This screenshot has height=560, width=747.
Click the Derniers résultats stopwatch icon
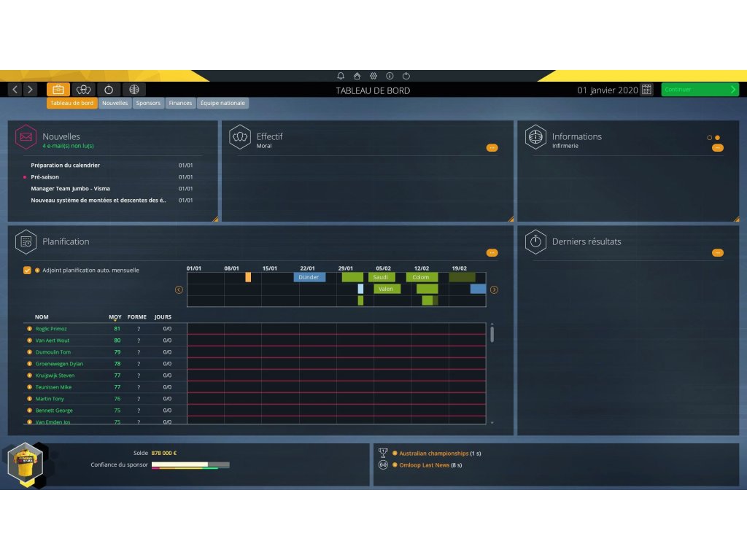535,242
